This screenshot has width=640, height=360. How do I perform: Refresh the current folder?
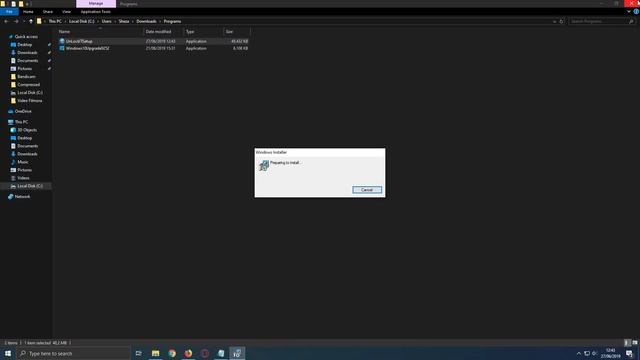pos(562,21)
